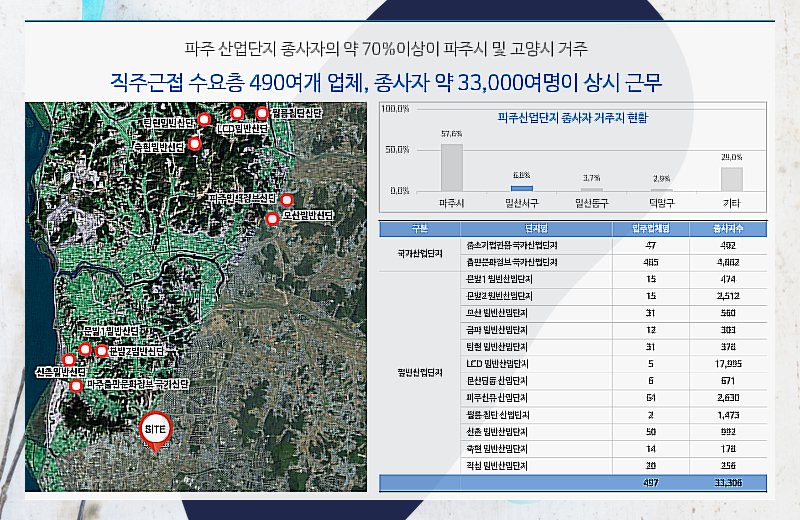
Task: Select the 문발1일반산단 map label
Action: pyautogui.click(x=111, y=332)
